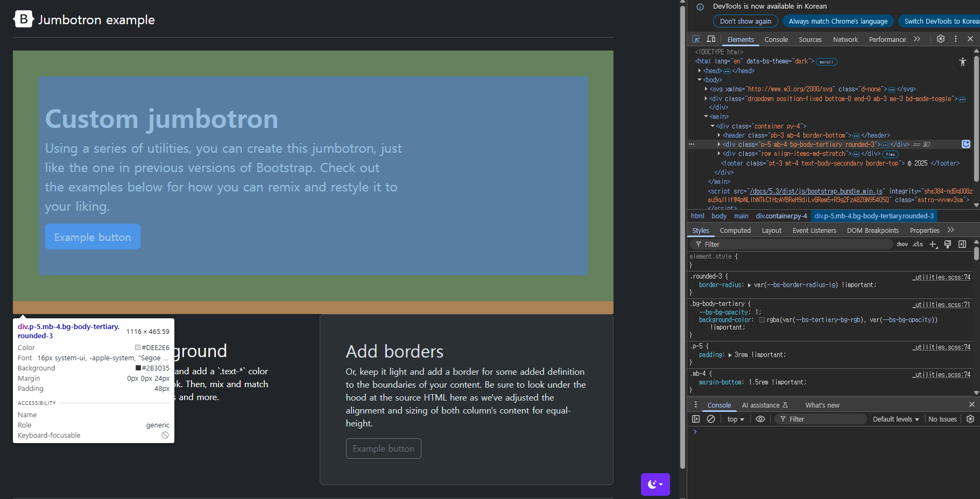The width and height of the screenshot is (980, 499).
Task: Click the ellipsis badge in the svg row
Action: click(x=892, y=89)
